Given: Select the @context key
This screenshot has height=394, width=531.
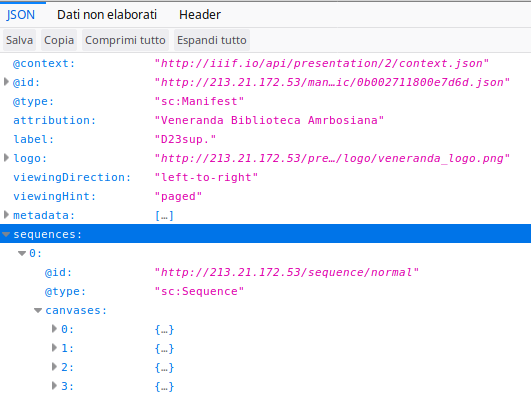Looking at the screenshot, I should [44, 63].
